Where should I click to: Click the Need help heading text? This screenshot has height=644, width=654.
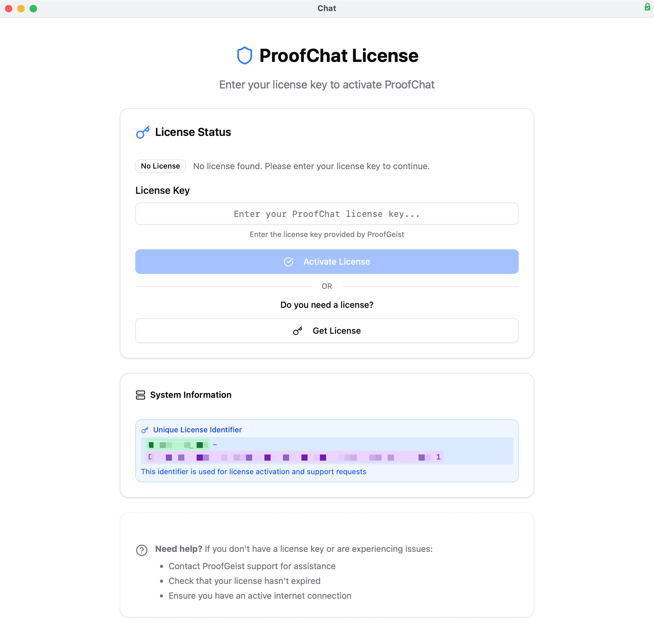coord(178,549)
